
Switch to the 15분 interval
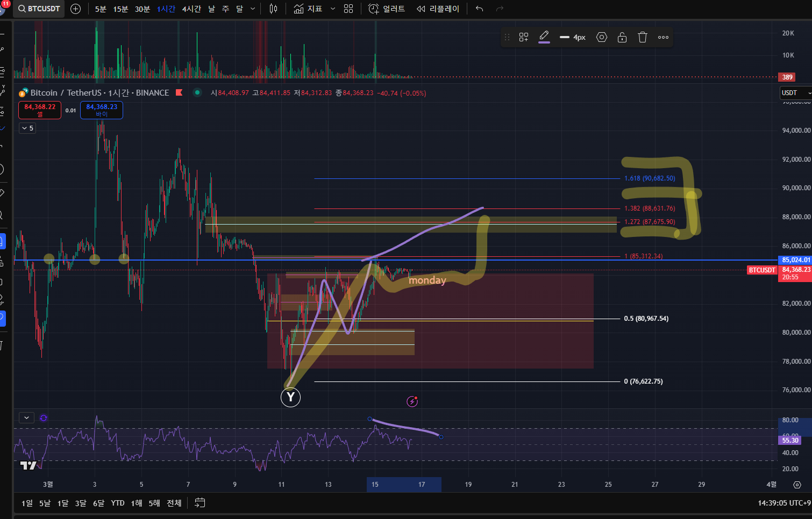(x=120, y=9)
